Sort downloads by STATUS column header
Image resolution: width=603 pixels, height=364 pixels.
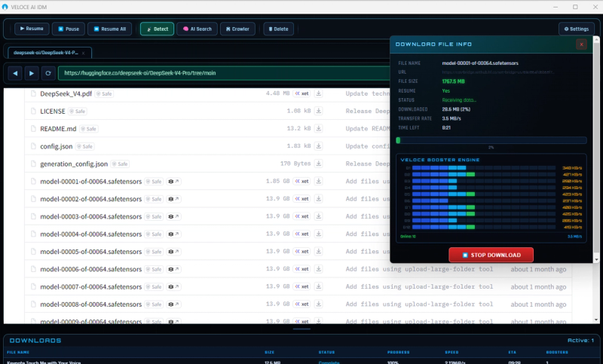(326, 352)
